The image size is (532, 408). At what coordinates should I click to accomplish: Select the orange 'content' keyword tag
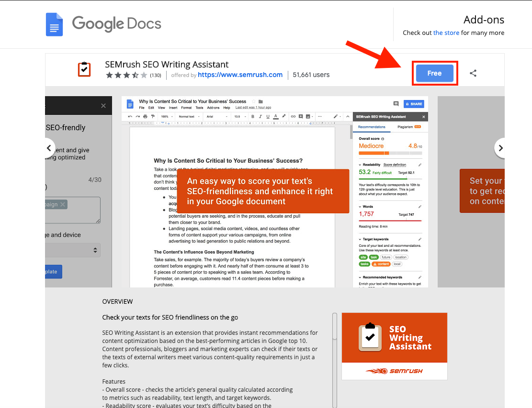coord(381,264)
